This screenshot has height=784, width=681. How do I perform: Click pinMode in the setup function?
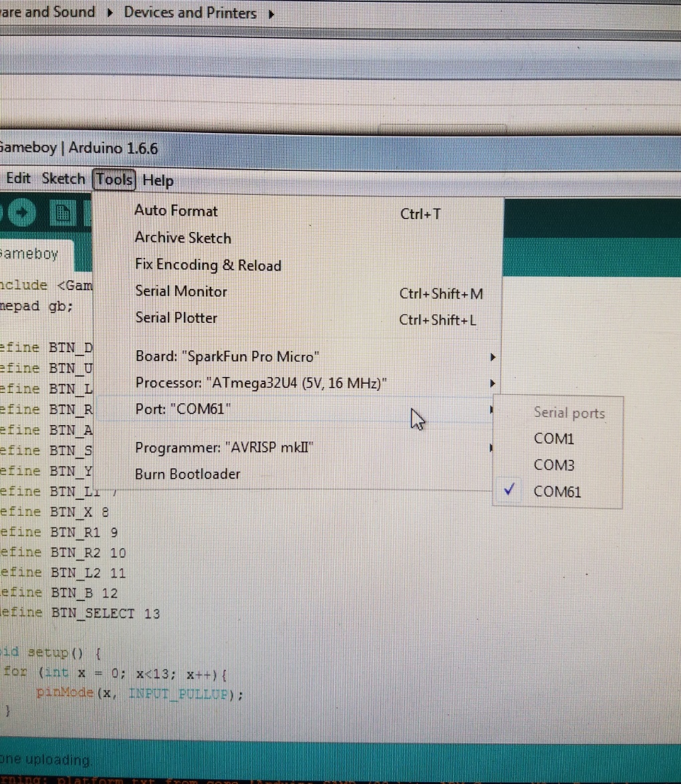point(65,692)
